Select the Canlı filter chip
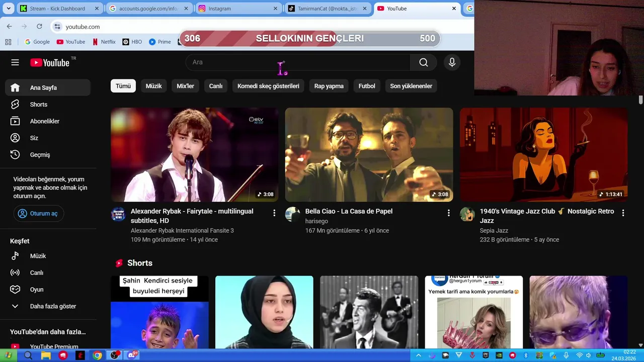 216,86
